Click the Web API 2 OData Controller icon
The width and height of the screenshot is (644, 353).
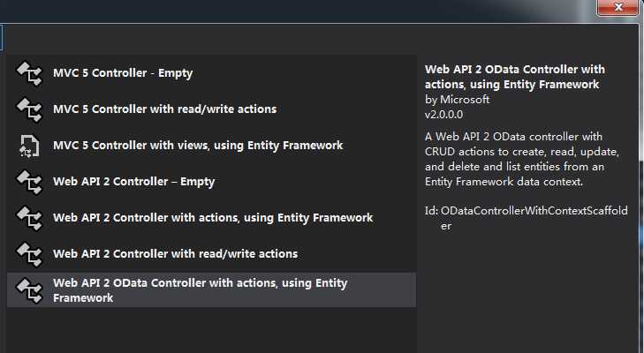[x=29, y=290]
